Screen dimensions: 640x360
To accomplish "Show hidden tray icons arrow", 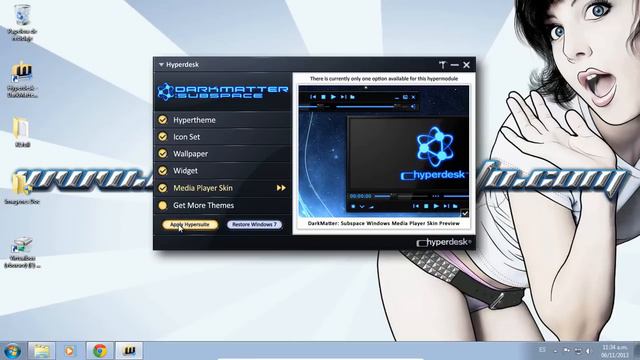I will (556, 351).
